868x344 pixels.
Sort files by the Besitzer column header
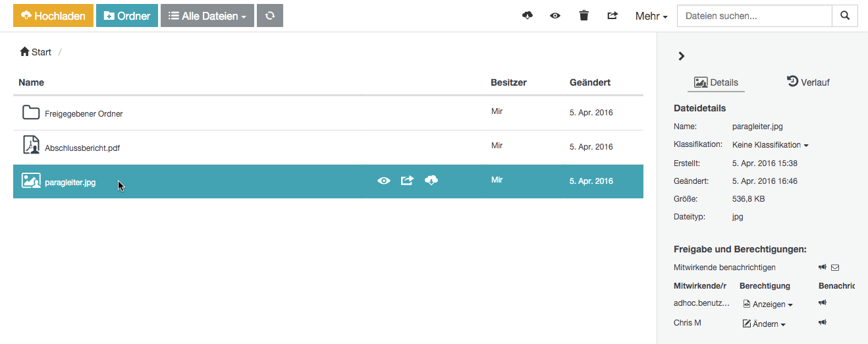click(508, 82)
